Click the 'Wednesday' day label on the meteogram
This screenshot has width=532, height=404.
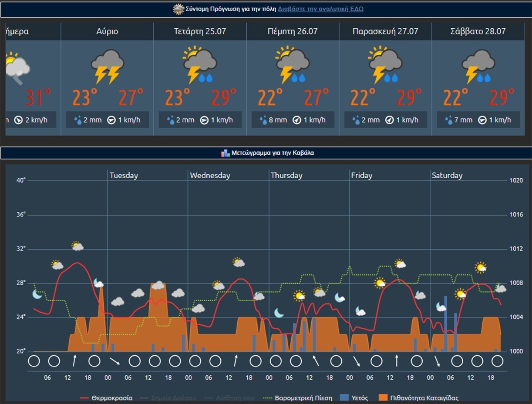click(x=210, y=176)
